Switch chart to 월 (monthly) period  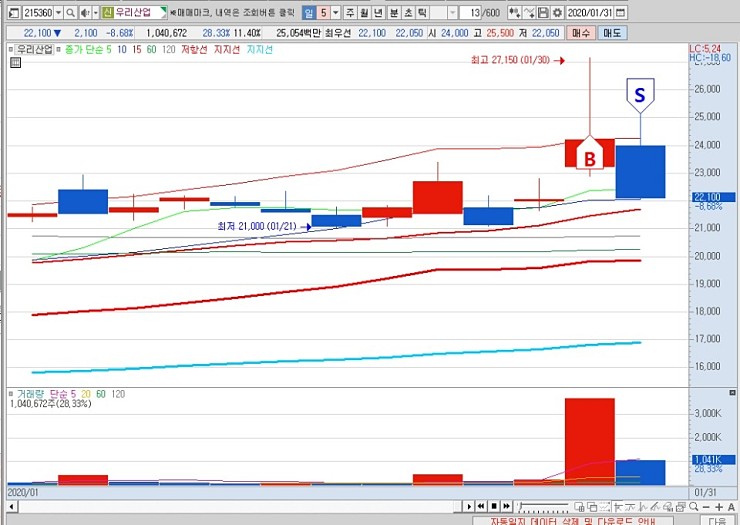point(366,13)
